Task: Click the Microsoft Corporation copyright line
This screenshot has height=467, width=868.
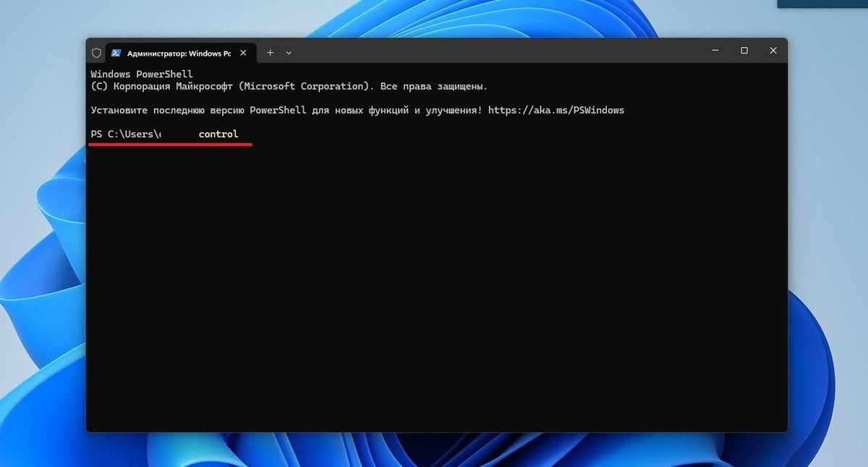Action: (289, 87)
